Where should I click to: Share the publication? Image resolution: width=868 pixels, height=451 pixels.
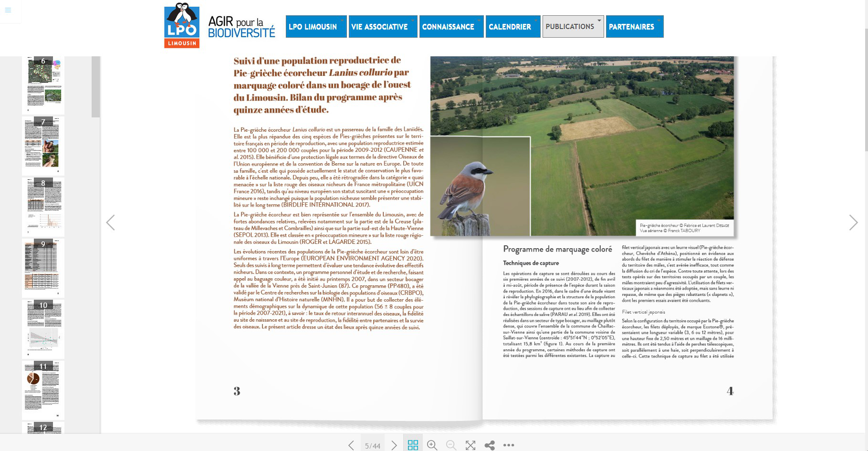(490, 445)
